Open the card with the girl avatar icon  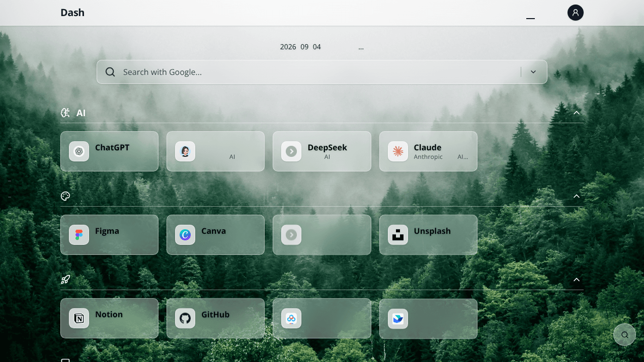[x=215, y=151]
